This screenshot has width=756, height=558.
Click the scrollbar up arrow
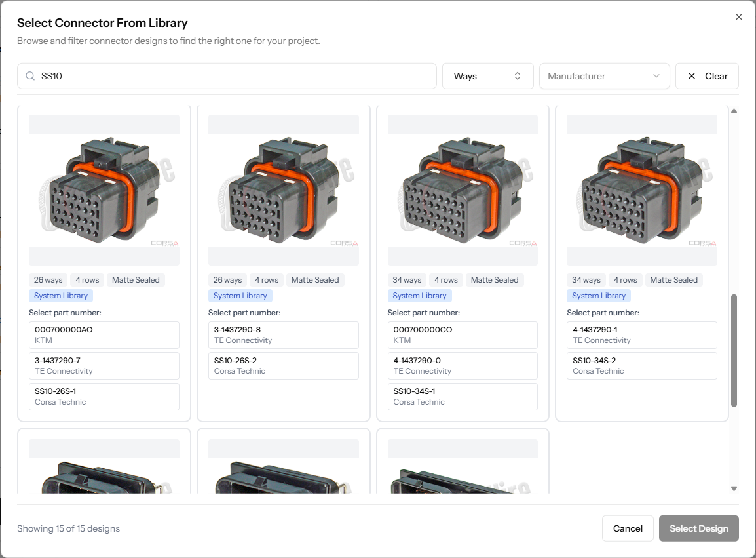734,110
